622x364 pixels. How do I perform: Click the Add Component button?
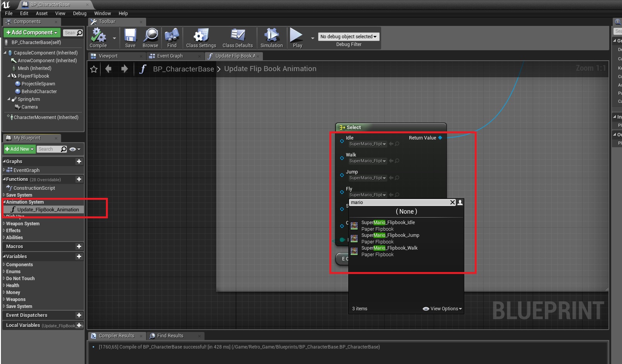[32, 33]
